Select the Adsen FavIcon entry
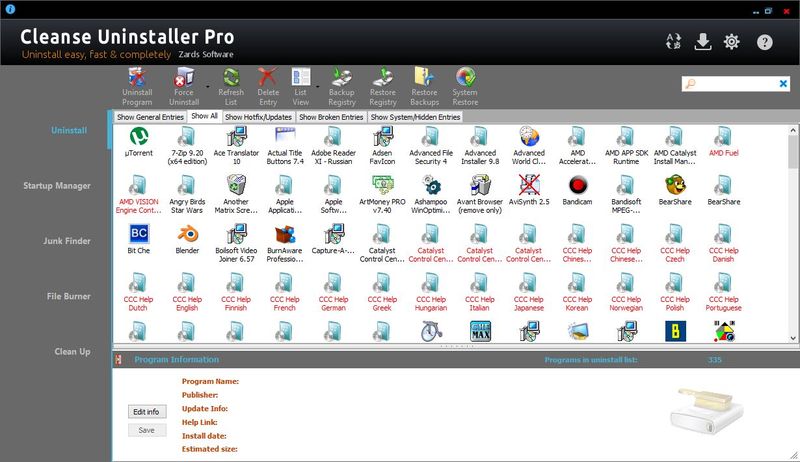Viewport: 800px width, 462px height. coord(382,146)
